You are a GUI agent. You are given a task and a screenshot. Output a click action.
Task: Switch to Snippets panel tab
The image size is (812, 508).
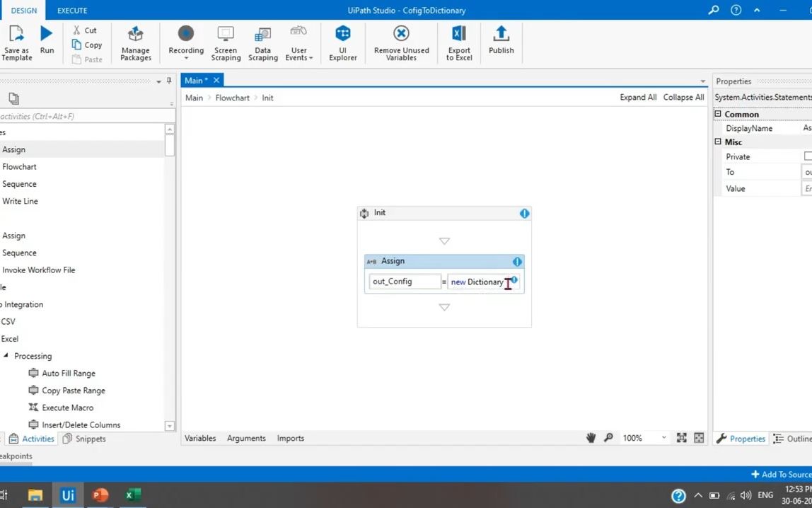[84, 439]
